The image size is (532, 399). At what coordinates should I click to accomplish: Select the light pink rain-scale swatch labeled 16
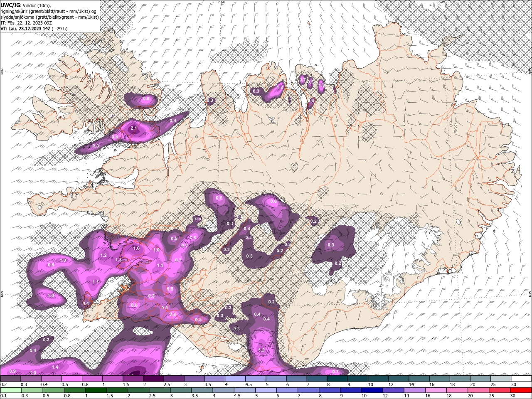click(436, 390)
